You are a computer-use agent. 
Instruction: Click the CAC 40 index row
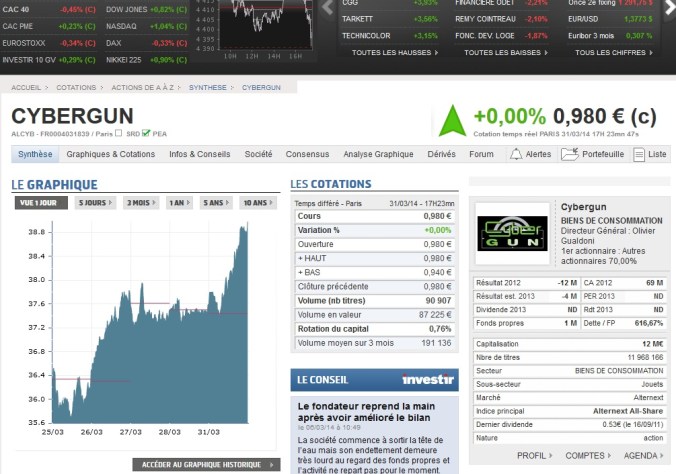click(x=49, y=9)
